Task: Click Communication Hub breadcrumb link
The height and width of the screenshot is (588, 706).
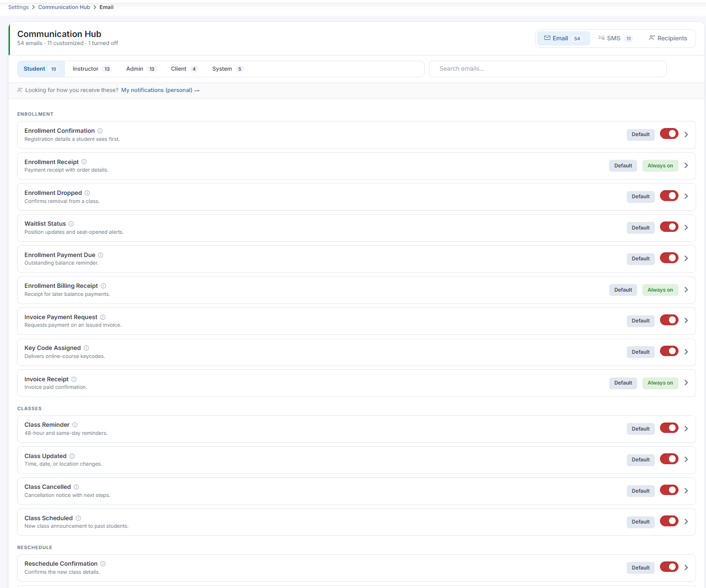Action: [x=64, y=7]
